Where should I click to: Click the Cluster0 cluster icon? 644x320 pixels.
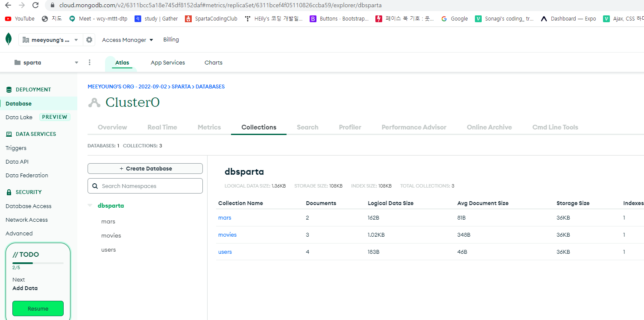tap(94, 103)
